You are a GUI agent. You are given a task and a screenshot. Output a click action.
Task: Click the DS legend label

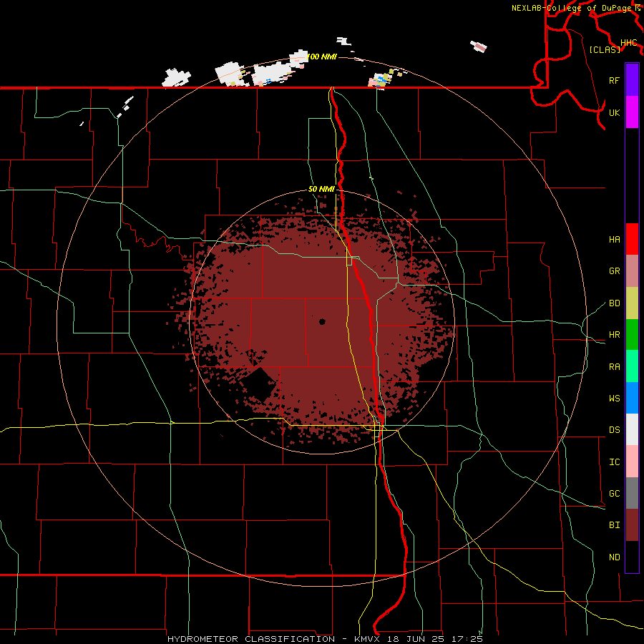pos(614,429)
